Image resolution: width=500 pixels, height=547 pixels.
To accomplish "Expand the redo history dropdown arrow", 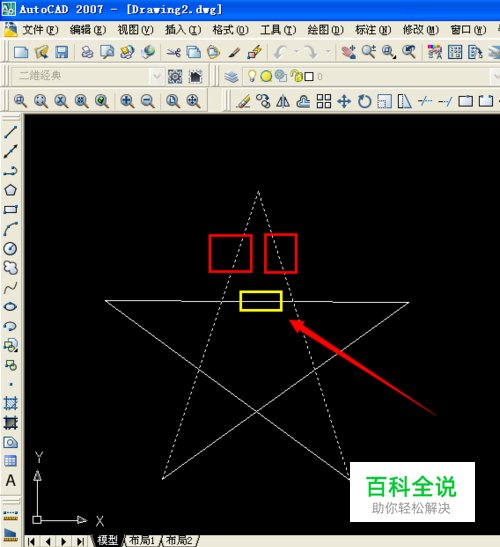I will tap(328, 52).
